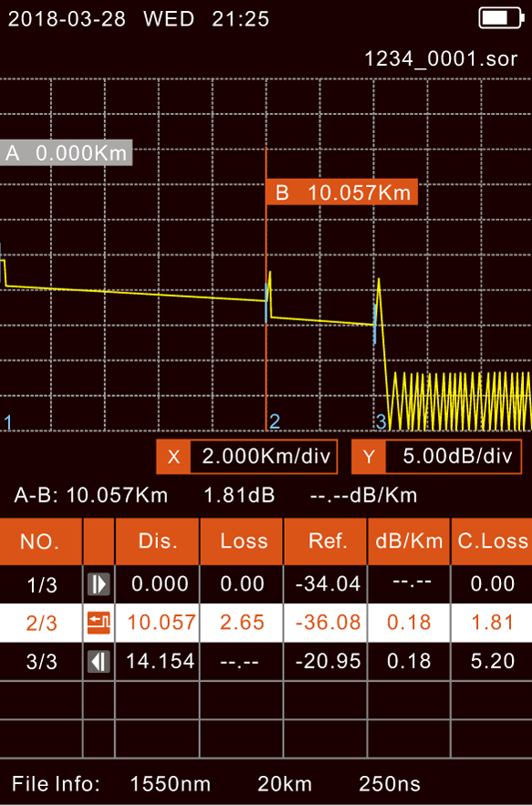Click the Loss column header
This screenshot has width=532, height=806.
(242, 541)
